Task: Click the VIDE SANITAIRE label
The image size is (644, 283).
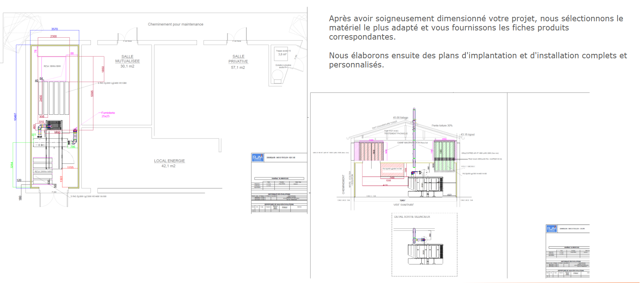Action: pyautogui.click(x=403, y=205)
